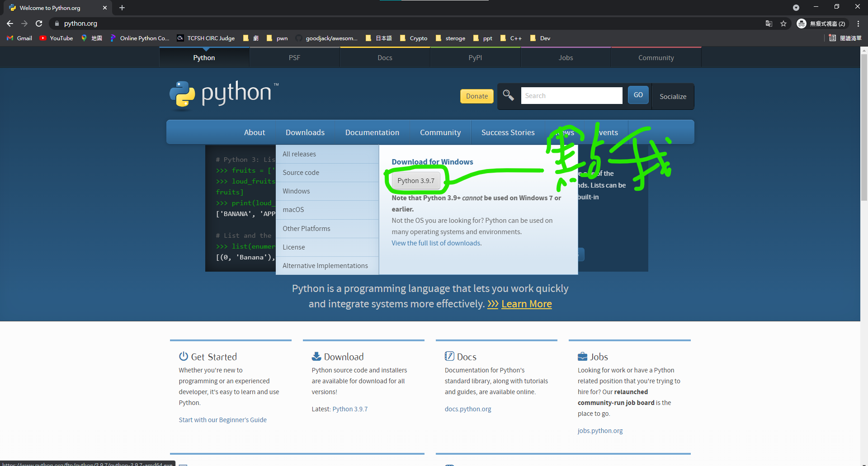868x466 pixels.
Task: Select All releases in Downloads menu
Action: [327, 154]
